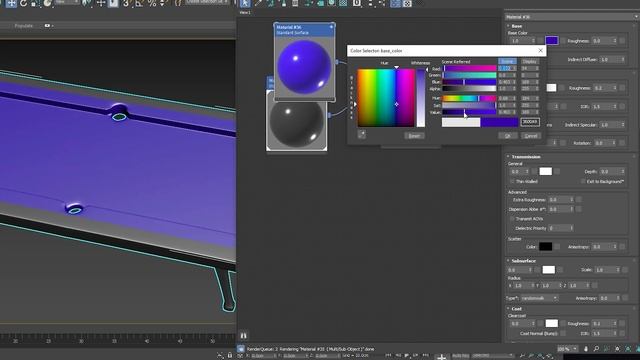Open the Material #36 panel header dropdown
The width and height of the screenshot is (640, 360).
(636, 17)
